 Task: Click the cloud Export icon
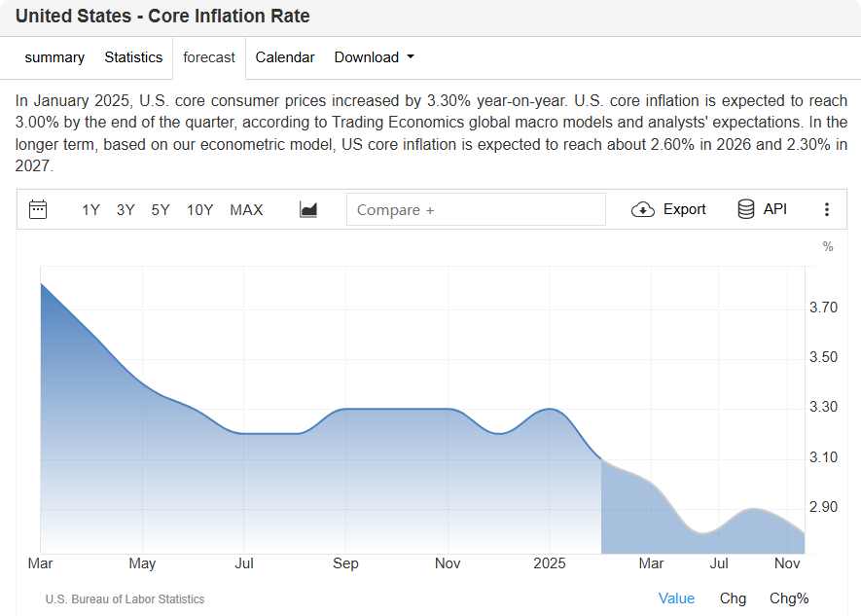click(643, 209)
